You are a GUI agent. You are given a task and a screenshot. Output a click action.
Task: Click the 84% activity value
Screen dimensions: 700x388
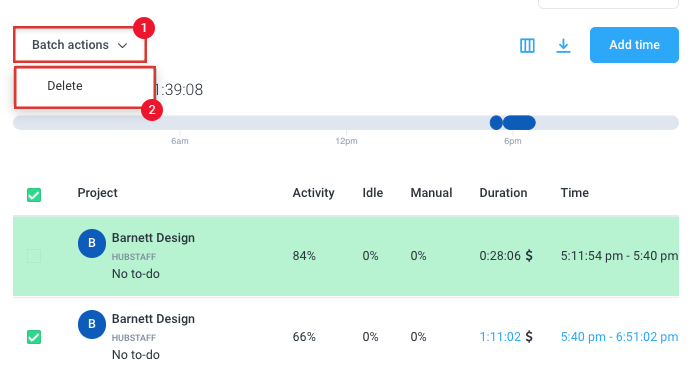click(304, 256)
